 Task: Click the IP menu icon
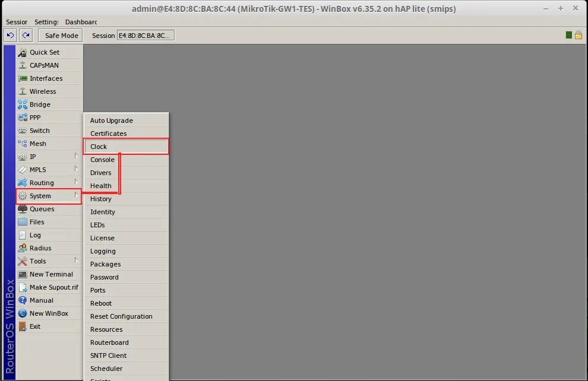[23, 157]
